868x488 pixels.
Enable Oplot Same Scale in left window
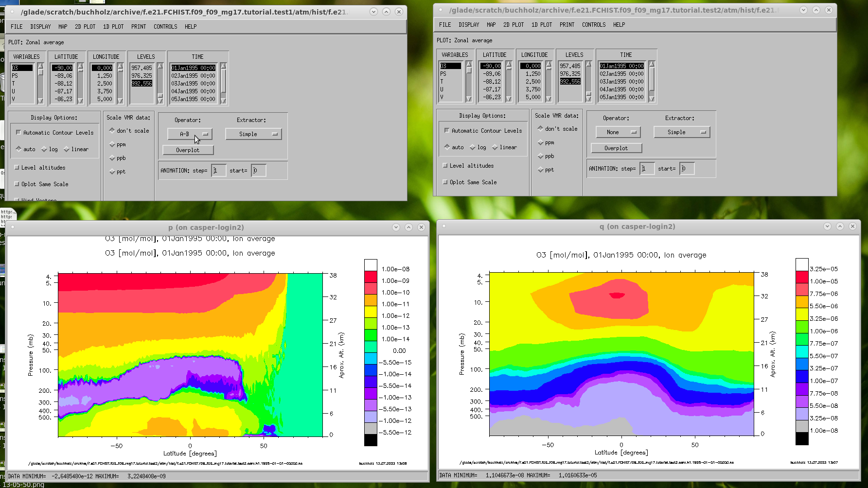click(17, 184)
